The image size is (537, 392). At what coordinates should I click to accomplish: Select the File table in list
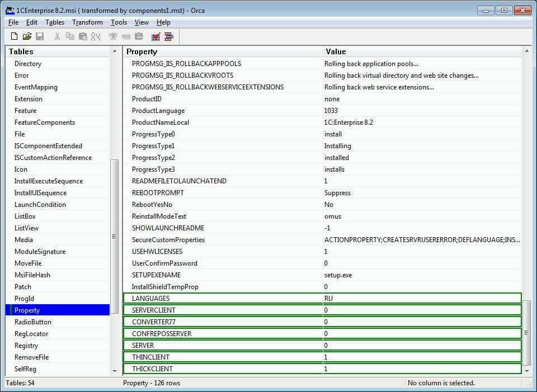pos(20,134)
